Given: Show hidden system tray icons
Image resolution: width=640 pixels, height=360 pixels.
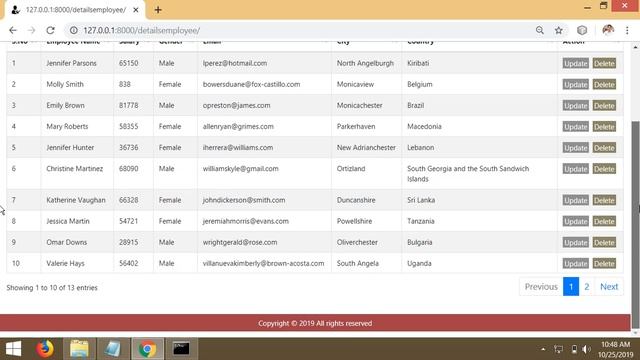Looking at the screenshot, I should click(543, 349).
